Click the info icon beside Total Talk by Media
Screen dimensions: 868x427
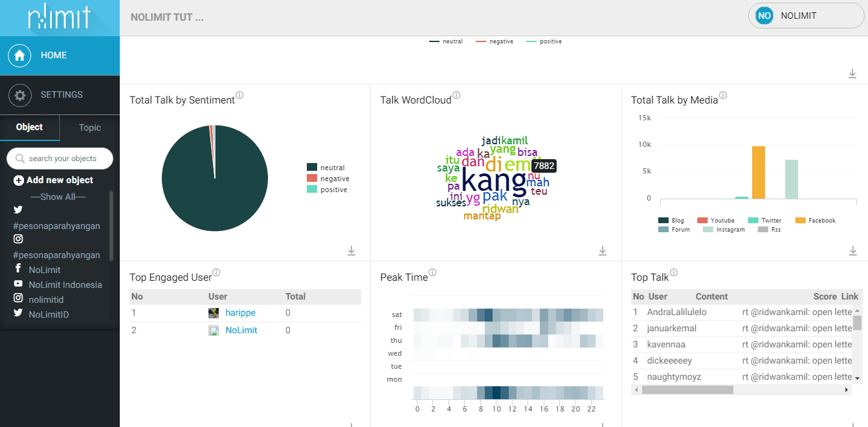pos(723,96)
